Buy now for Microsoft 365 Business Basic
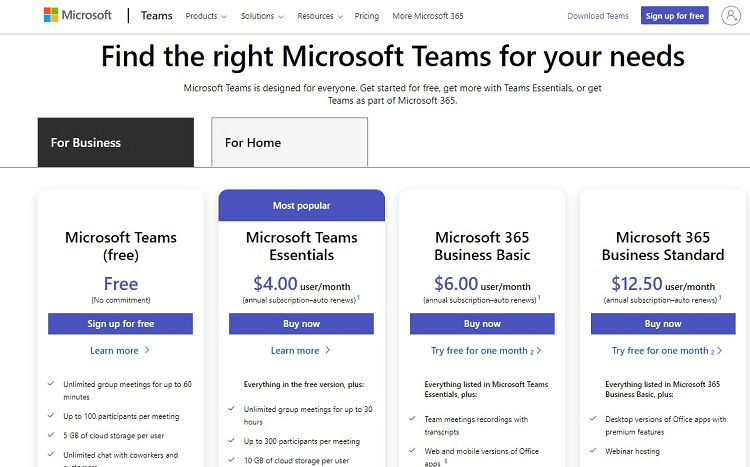The width and height of the screenshot is (750, 467). [x=482, y=324]
